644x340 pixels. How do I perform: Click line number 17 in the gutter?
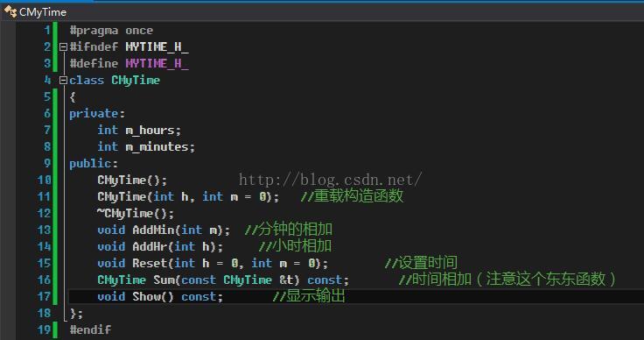pyautogui.click(x=44, y=296)
